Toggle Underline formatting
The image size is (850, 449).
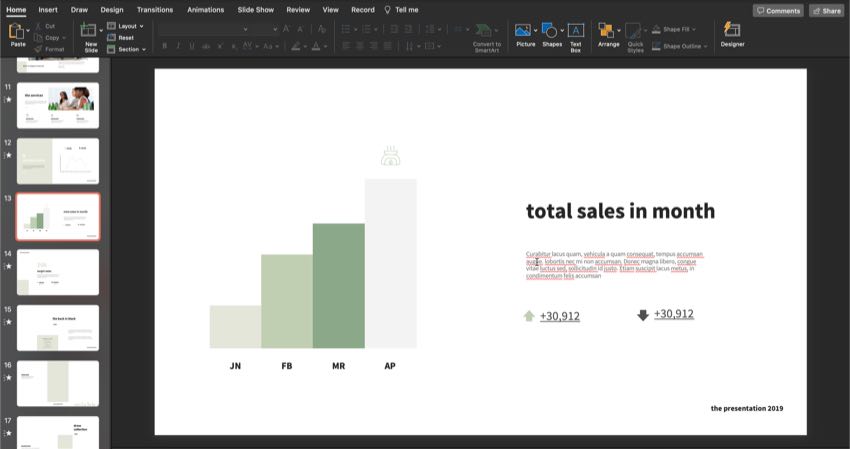click(192, 47)
